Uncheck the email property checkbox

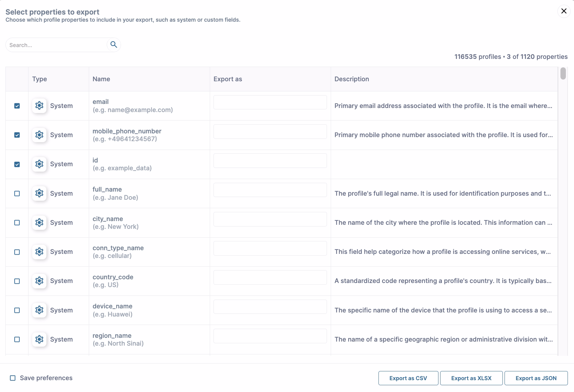pyautogui.click(x=17, y=106)
